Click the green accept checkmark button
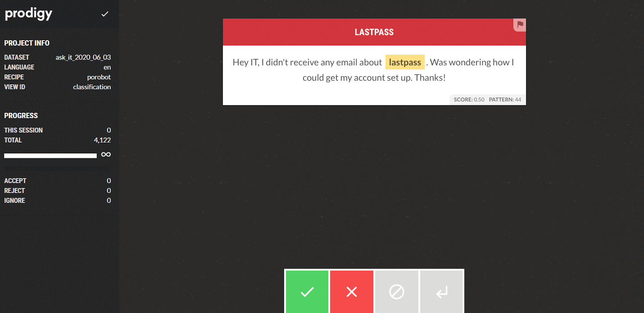 [307, 291]
